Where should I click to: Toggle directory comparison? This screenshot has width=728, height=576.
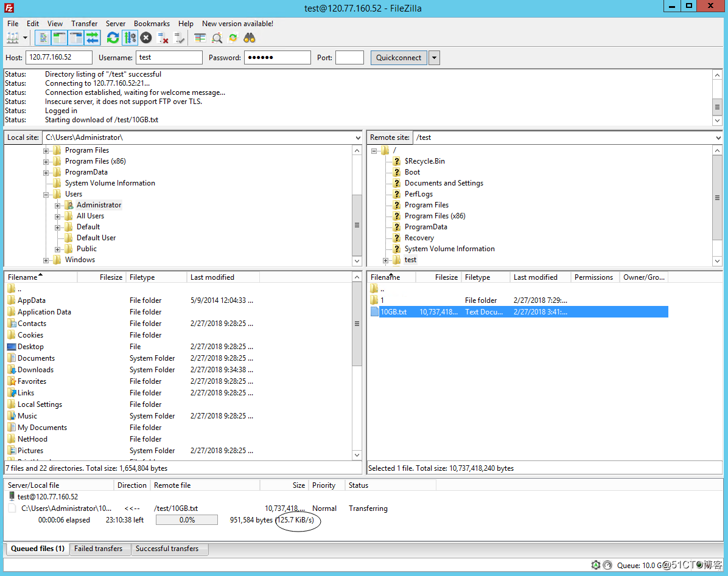pyautogui.click(x=217, y=38)
